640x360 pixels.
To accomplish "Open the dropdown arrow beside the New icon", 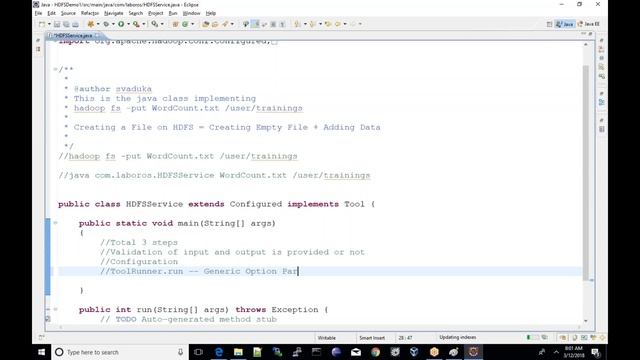I will (x=49, y=24).
